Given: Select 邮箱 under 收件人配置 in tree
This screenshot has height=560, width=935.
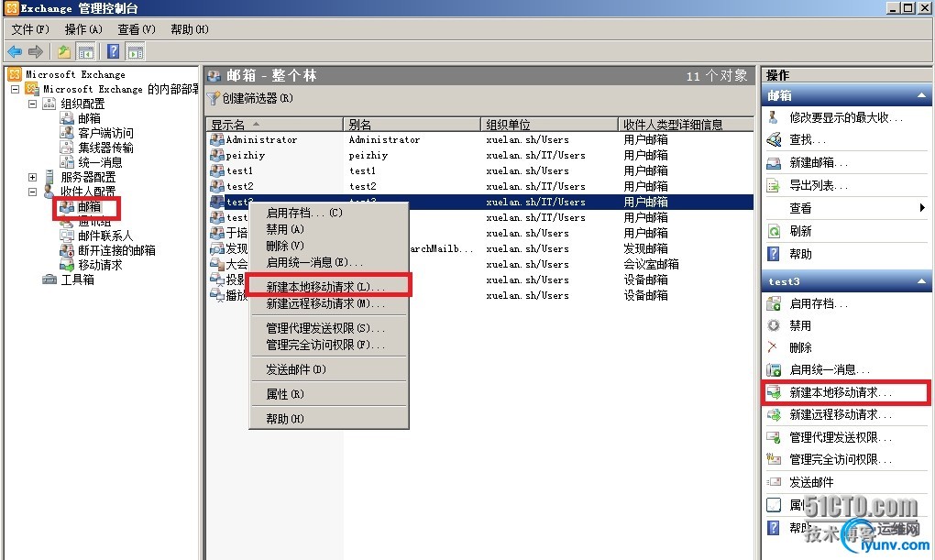Looking at the screenshot, I should [x=90, y=207].
